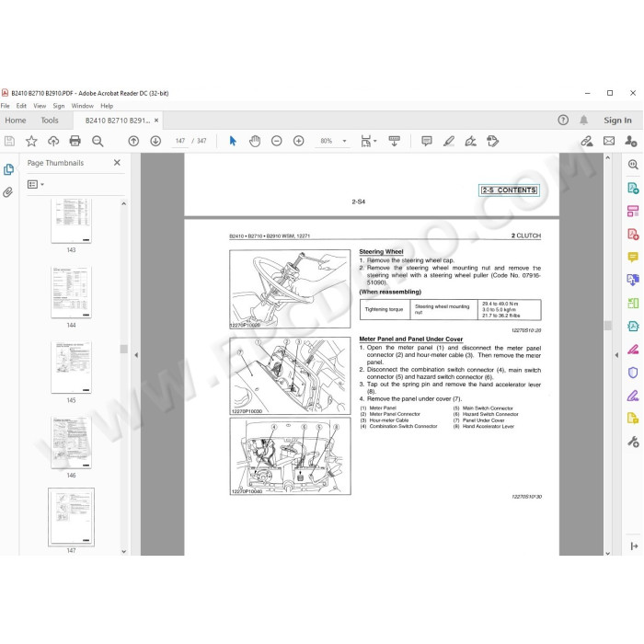
Task: Select page 147 thumbnail
Action: [71, 517]
